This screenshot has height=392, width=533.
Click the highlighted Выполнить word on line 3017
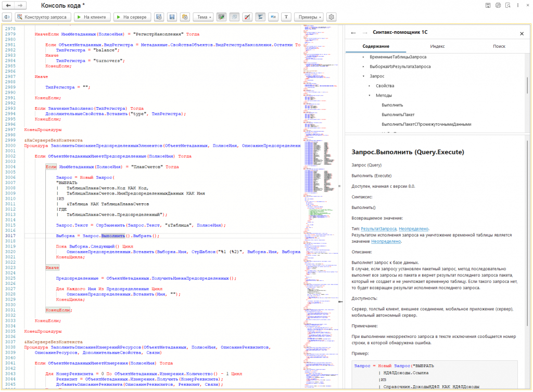click(x=113, y=236)
